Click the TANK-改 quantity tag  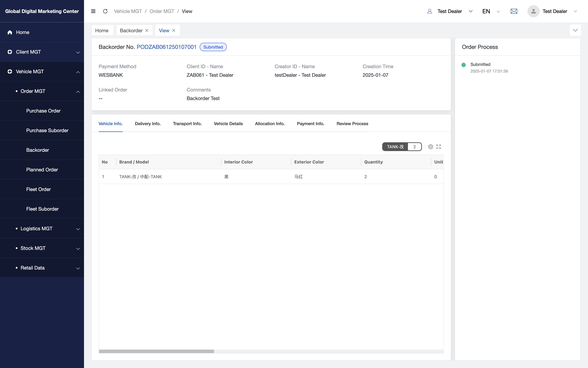pos(402,147)
